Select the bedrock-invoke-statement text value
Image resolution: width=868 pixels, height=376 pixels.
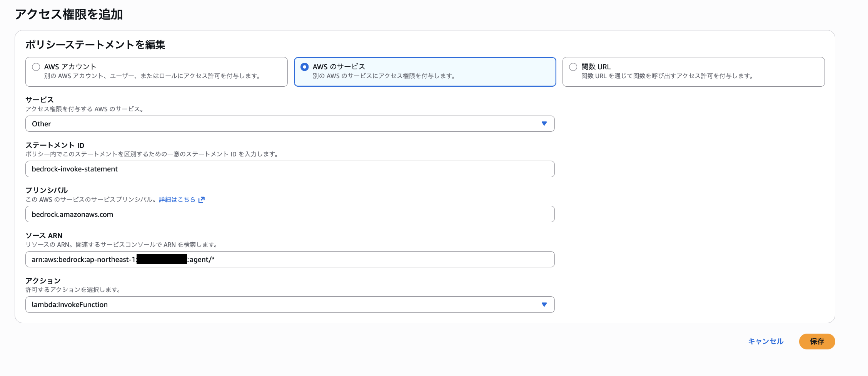(75, 169)
